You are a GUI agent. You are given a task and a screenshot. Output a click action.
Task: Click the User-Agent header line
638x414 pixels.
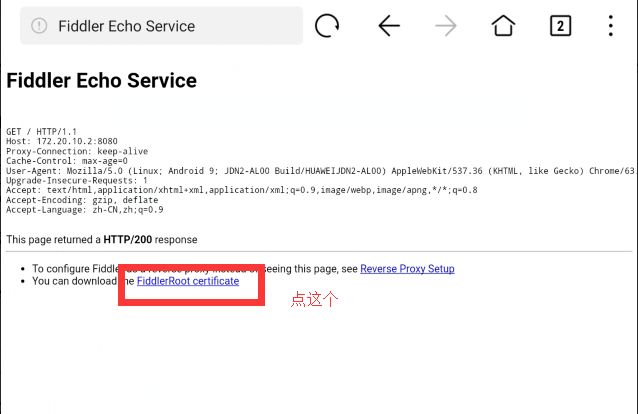tap(320, 171)
